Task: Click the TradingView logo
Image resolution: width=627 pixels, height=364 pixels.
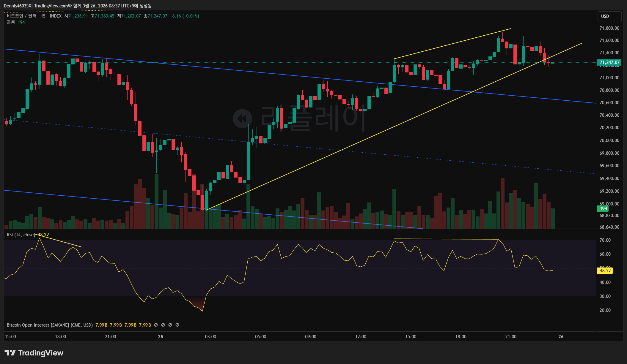Action: pyautogui.click(x=34, y=353)
